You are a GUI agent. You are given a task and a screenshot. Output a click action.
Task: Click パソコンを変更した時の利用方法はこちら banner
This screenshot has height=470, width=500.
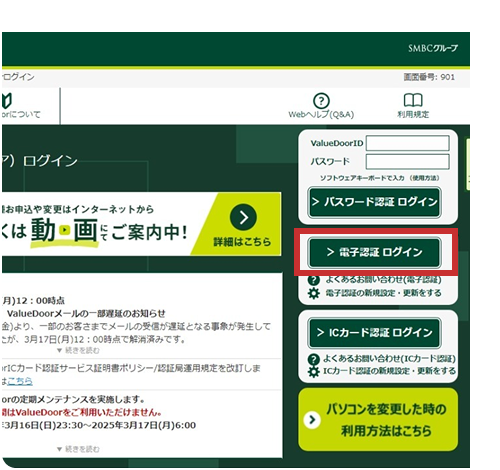[378, 420]
